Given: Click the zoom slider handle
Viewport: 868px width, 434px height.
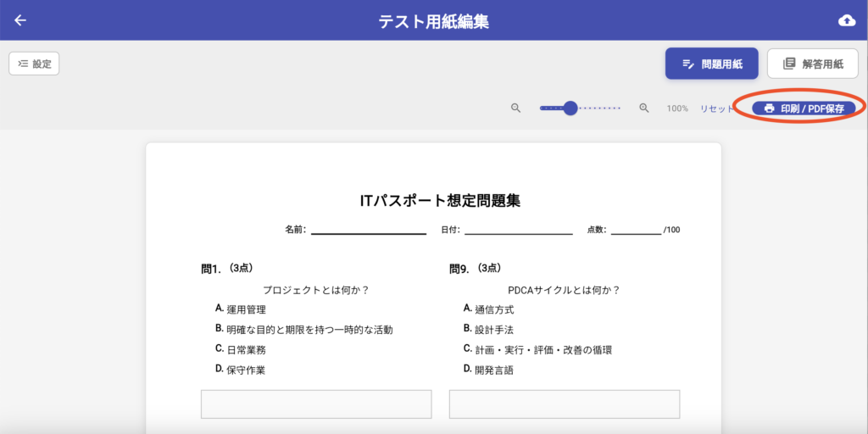Looking at the screenshot, I should tap(570, 108).
